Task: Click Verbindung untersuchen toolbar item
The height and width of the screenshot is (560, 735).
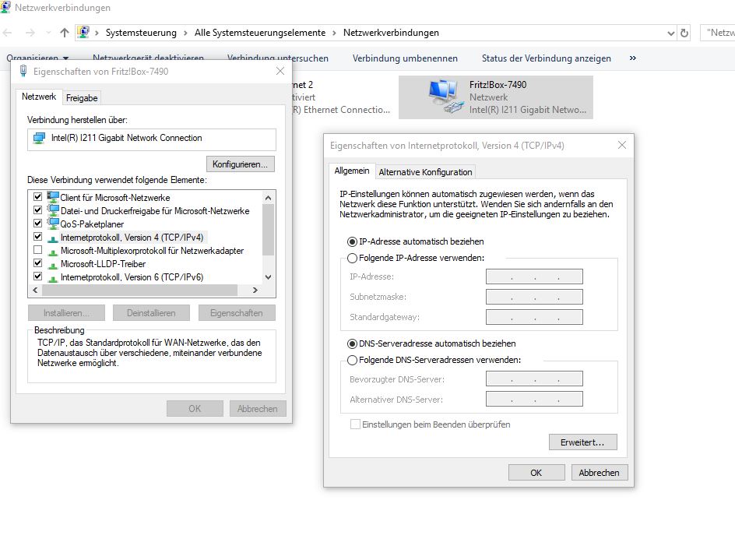Action: tap(277, 58)
